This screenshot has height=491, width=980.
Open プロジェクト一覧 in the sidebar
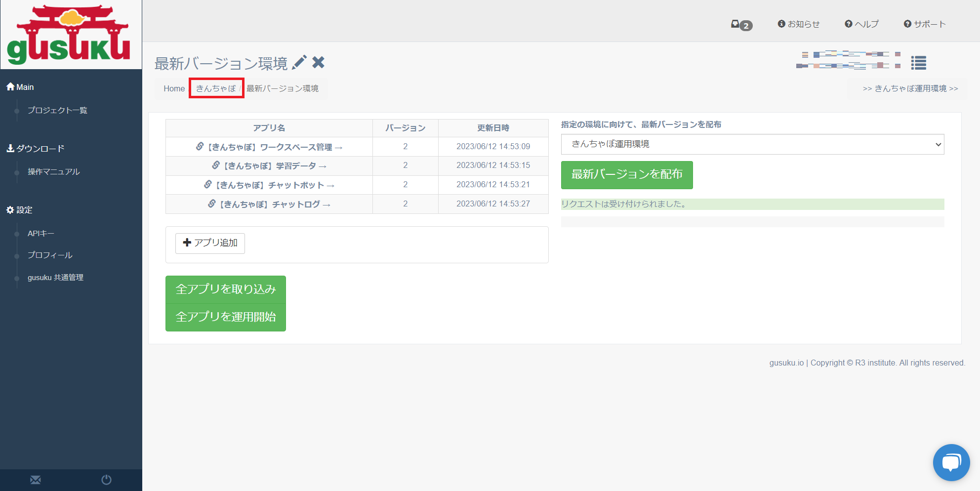(x=57, y=110)
